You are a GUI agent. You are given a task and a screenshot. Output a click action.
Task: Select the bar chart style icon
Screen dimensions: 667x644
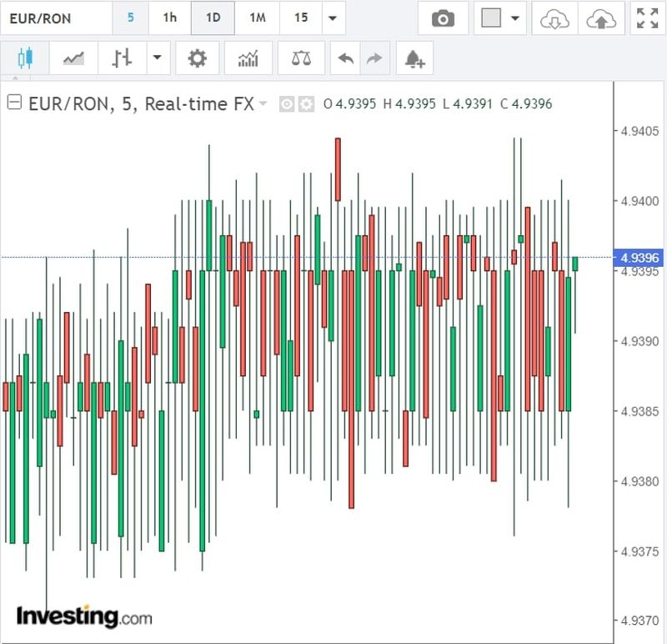coord(122,58)
